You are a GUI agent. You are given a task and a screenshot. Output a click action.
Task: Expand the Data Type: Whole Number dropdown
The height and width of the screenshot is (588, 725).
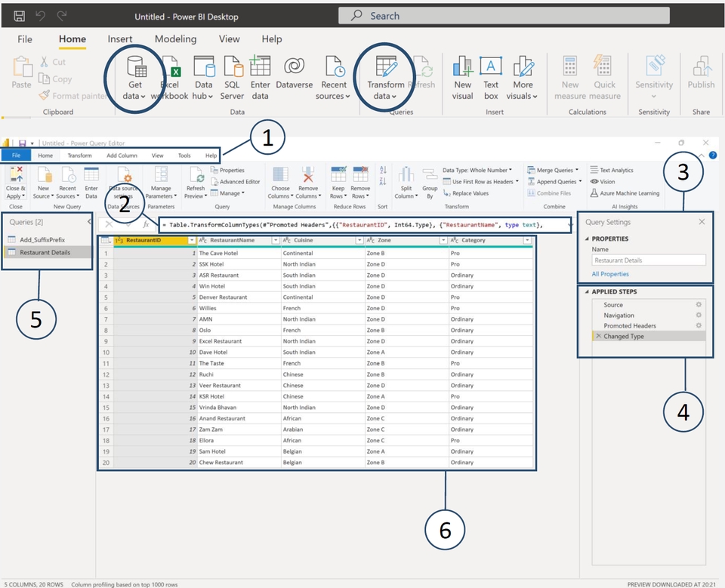(477, 170)
